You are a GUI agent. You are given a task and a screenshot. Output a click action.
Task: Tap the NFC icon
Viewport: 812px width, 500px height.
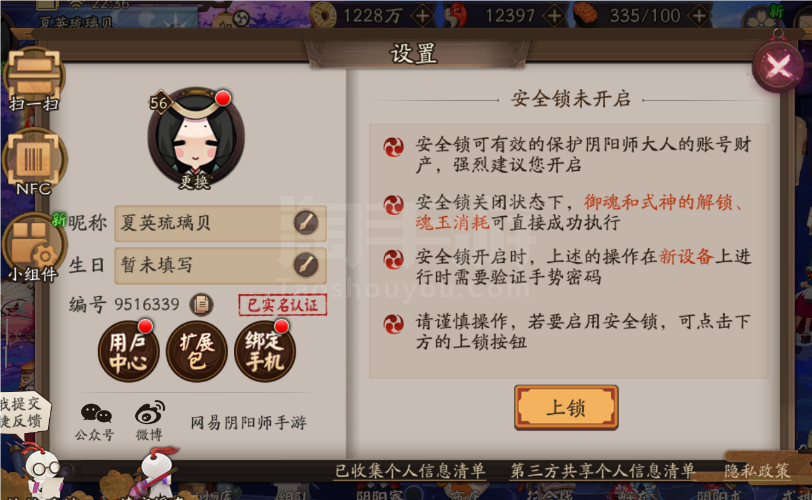point(34,162)
